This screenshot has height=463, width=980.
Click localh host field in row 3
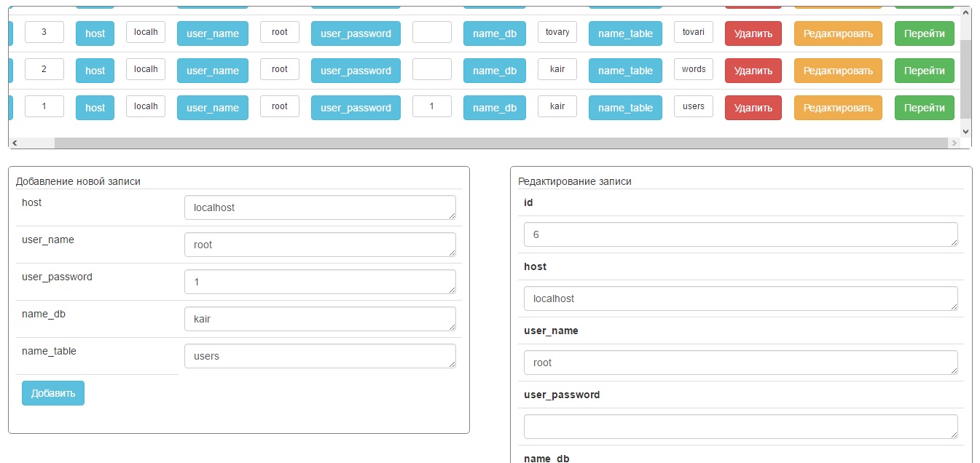pos(146,32)
